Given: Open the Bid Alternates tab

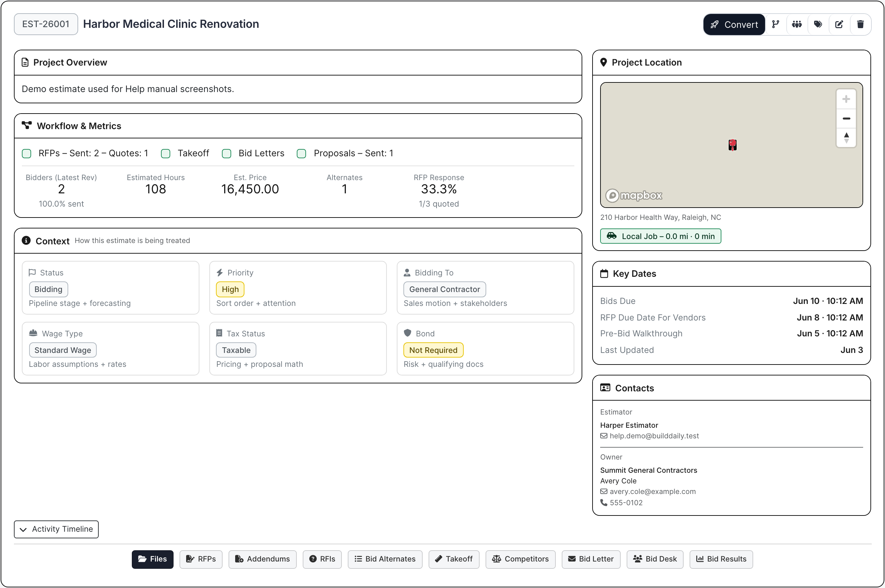Looking at the screenshot, I should (385, 559).
